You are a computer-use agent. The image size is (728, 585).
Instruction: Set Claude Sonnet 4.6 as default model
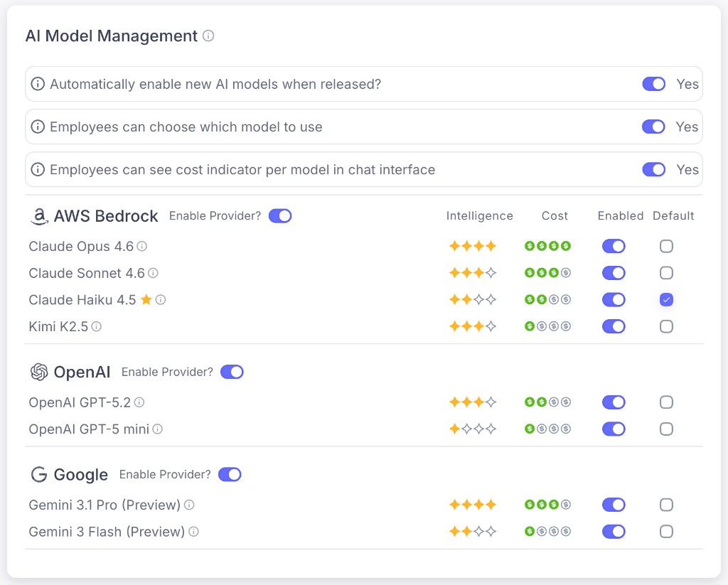666,273
